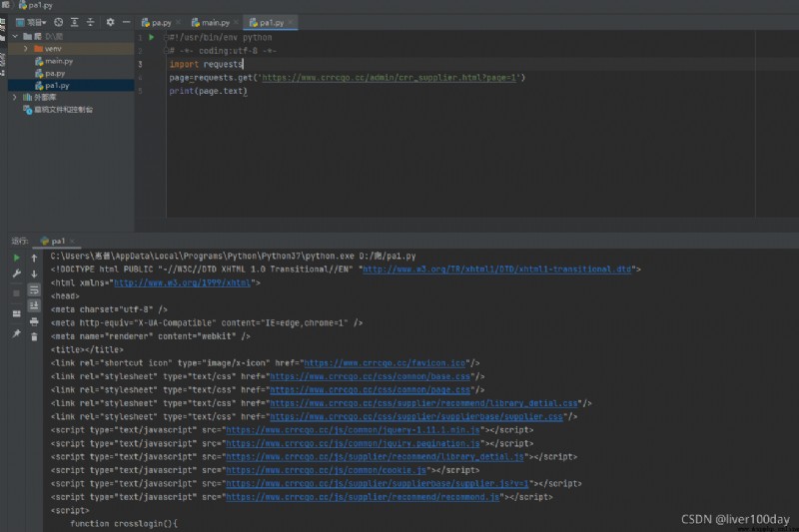Click the expand all icon in project toolbar
The image size is (799, 532).
[74, 22]
